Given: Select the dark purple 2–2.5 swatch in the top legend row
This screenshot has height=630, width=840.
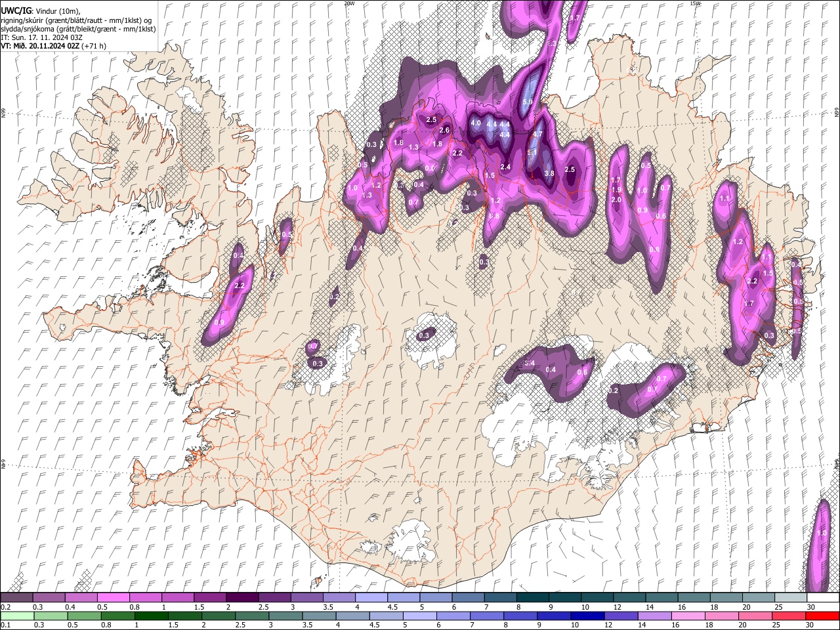Looking at the screenshot, I should pyautogui.click(x=241, y=597).
